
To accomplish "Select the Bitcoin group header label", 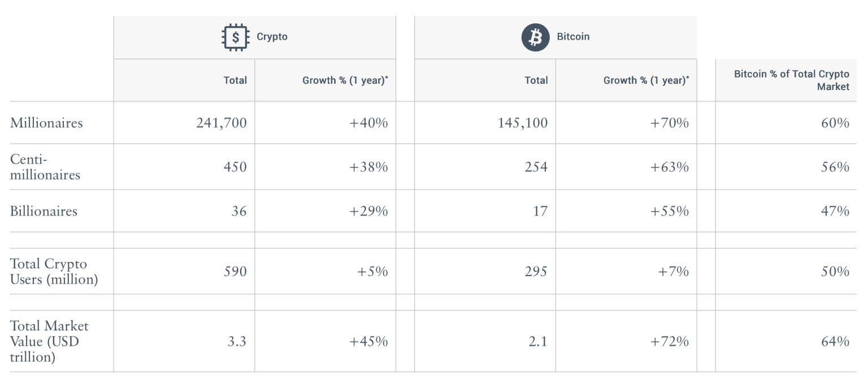I will coord(573,37).
